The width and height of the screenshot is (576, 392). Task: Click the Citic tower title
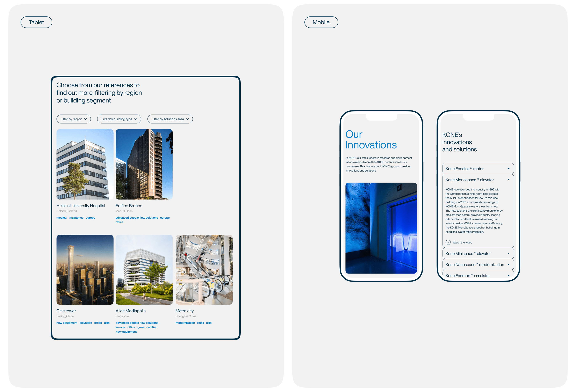(x=66, y=311)
